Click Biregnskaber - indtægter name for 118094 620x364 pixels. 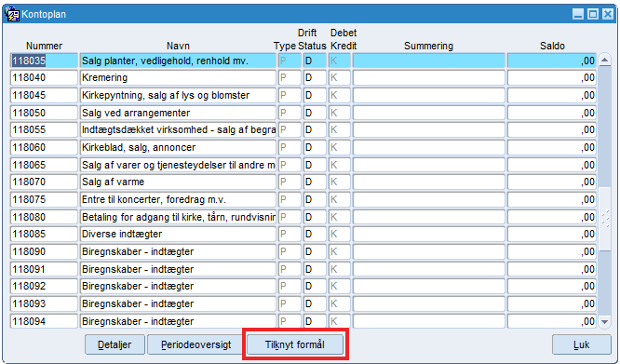pos(178,321)
